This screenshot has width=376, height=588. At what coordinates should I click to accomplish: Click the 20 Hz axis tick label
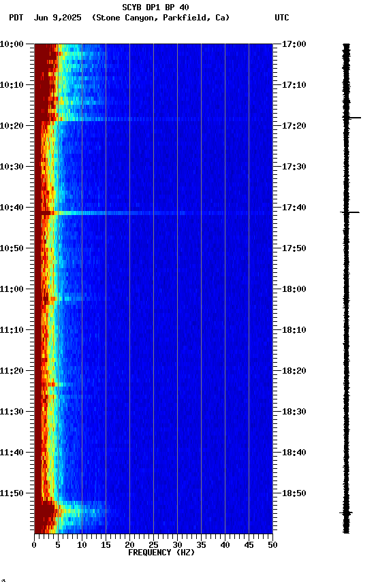(x=129, y=545)
